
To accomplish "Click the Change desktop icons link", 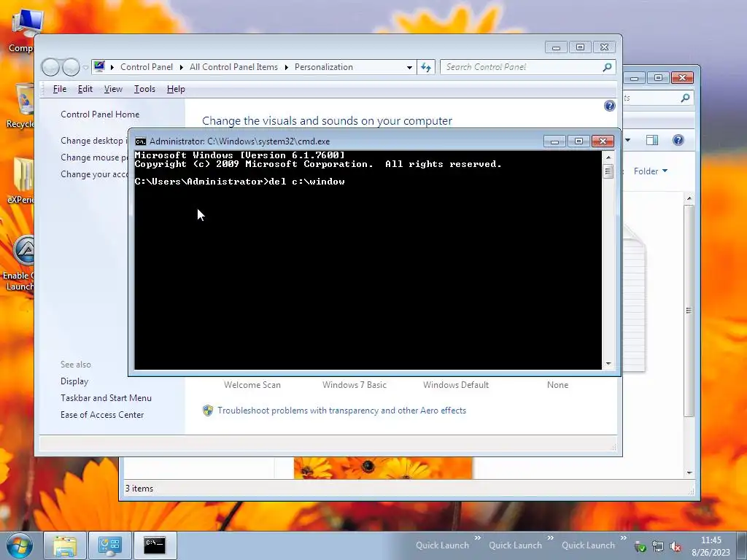I will (94, 141).
